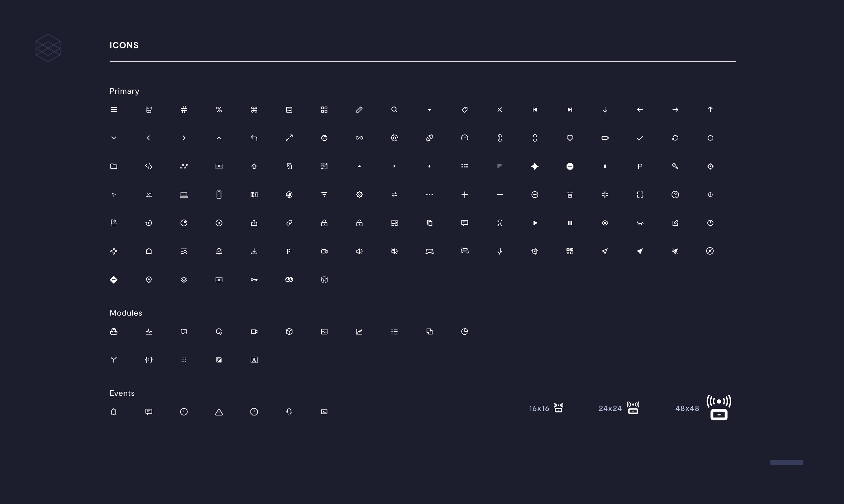Click the gamepad controller icon
Screen dimensions: 844x504
coord(429,251)
